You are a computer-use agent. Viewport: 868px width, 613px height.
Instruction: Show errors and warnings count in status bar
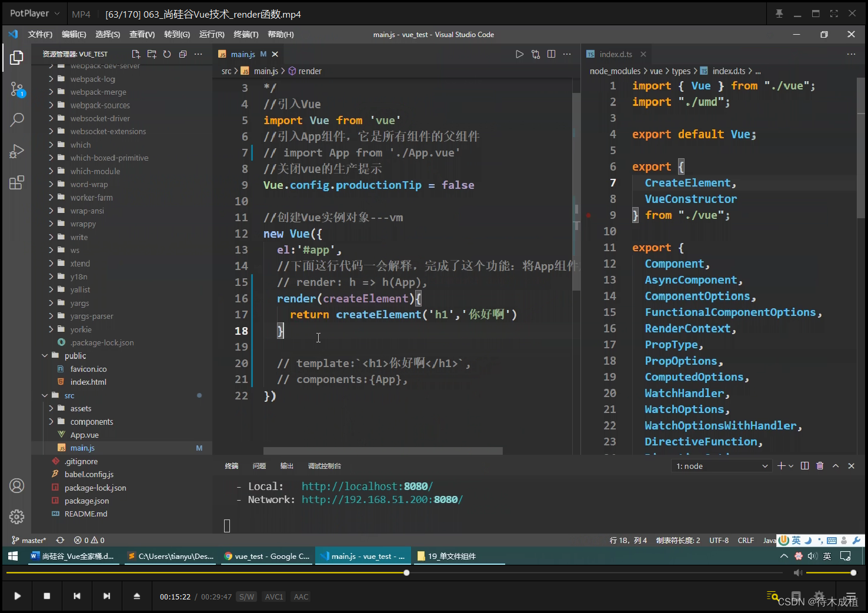click(89, 540)
